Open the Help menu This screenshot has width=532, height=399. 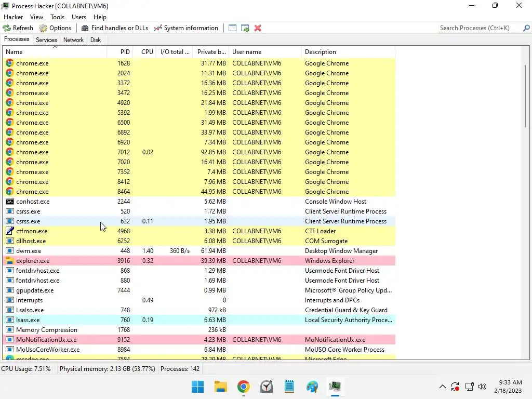(100, 17)
